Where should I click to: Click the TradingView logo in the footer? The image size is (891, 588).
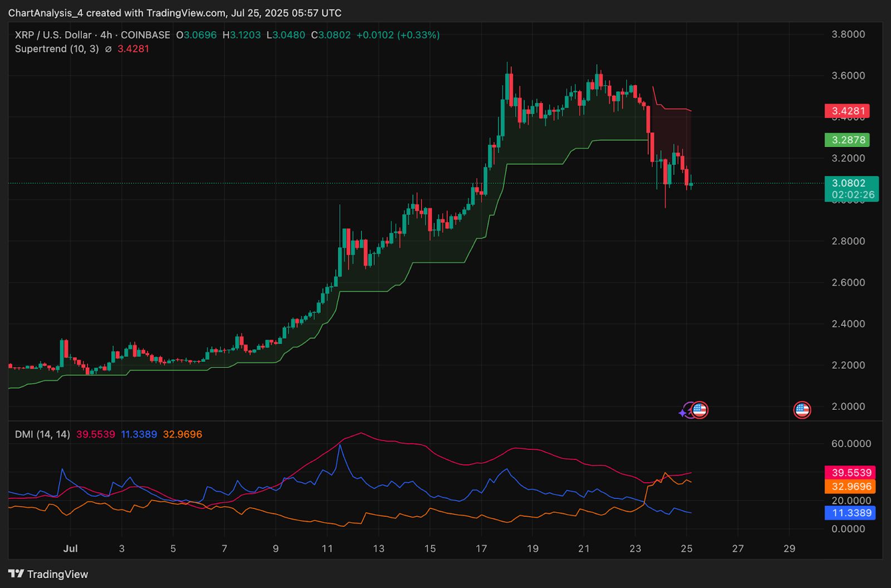(48, 574)
